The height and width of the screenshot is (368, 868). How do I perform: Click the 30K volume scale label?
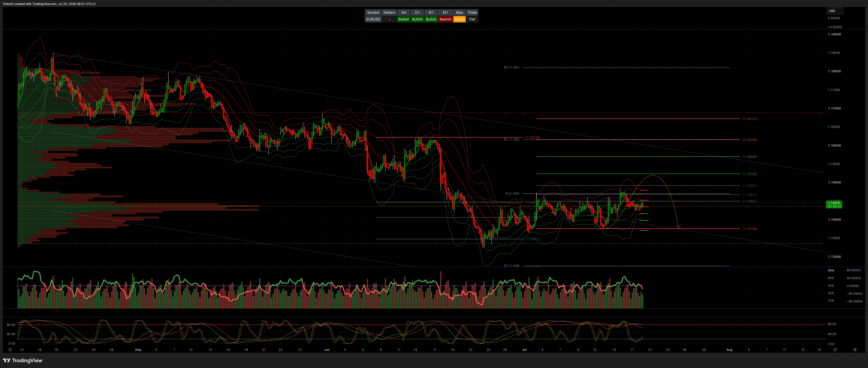click(x=831, y=286)
